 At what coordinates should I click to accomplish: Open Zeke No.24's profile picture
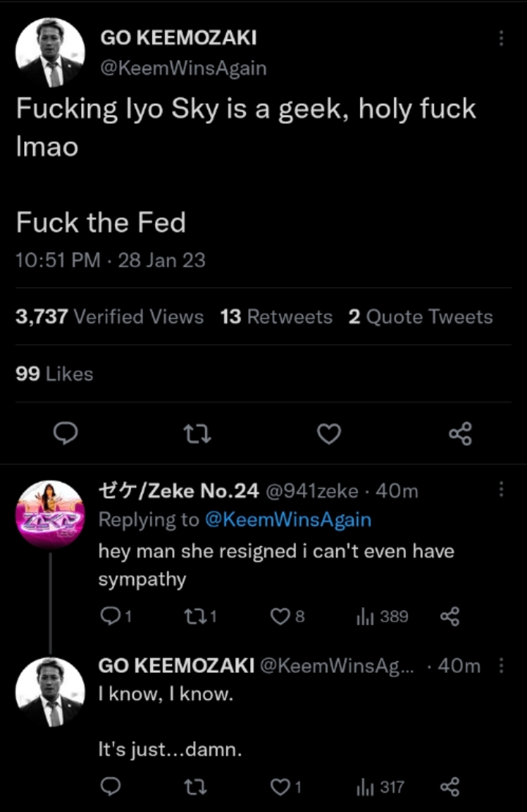coord(50,515)
